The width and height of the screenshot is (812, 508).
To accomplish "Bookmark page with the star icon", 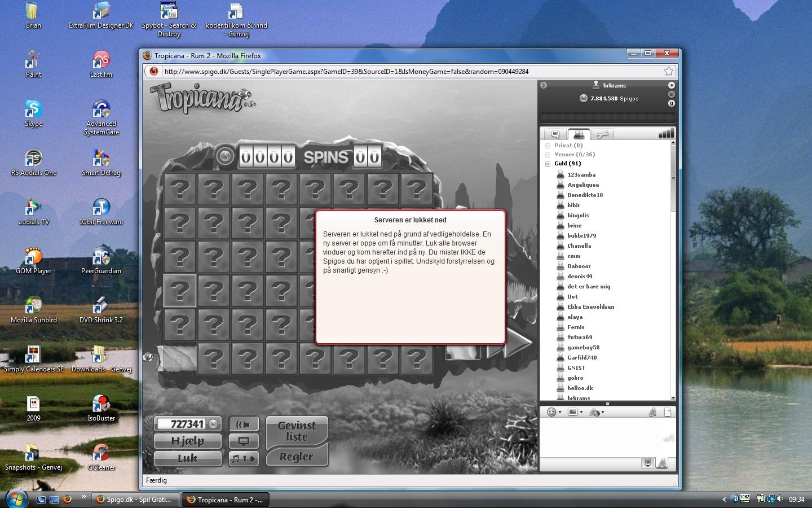I will click(668, 71).
